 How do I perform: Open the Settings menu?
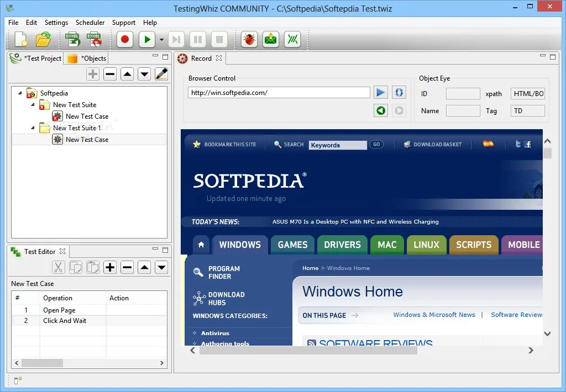(x=56, y=22)
